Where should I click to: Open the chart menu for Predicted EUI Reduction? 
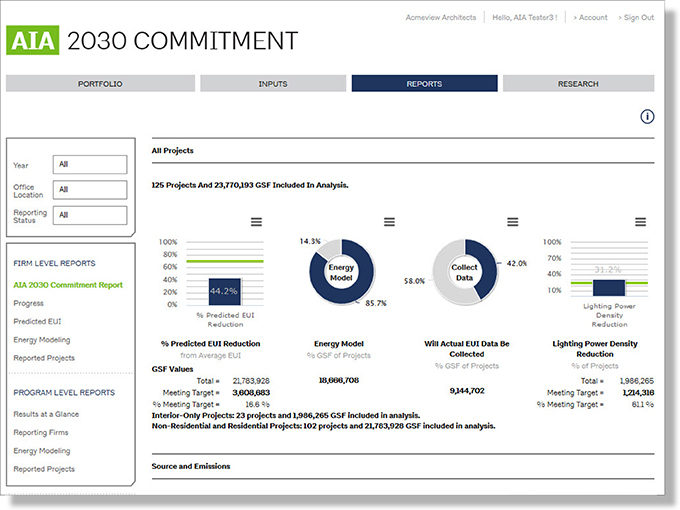(x=256, y=222)
